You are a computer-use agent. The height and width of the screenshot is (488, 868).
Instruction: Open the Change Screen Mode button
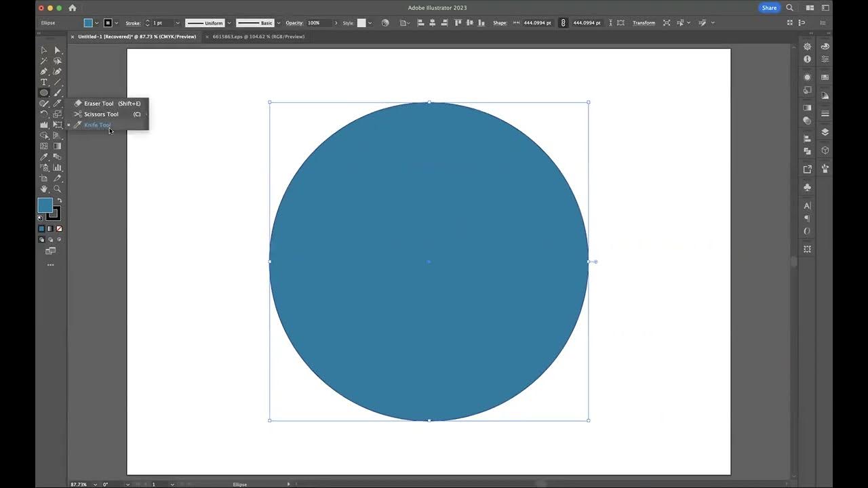click(x=50, y=251)
